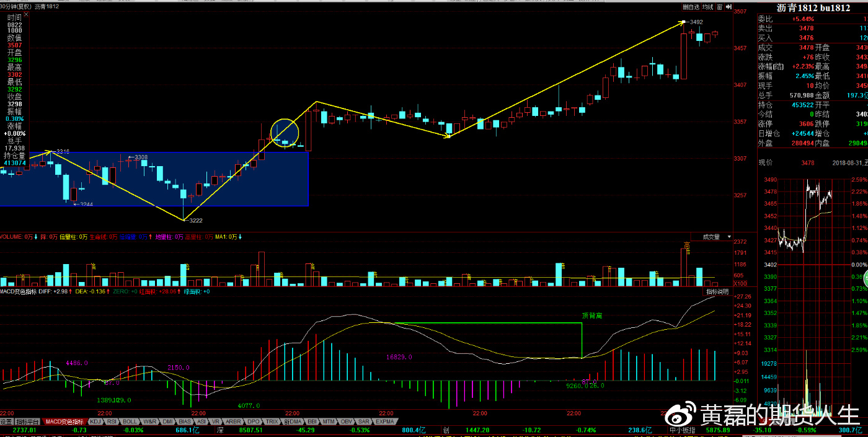The height and width of the screenshot is (437, 868).
Task: Switch to the BOLL indicator tab
Action: [x=130, y=422]
